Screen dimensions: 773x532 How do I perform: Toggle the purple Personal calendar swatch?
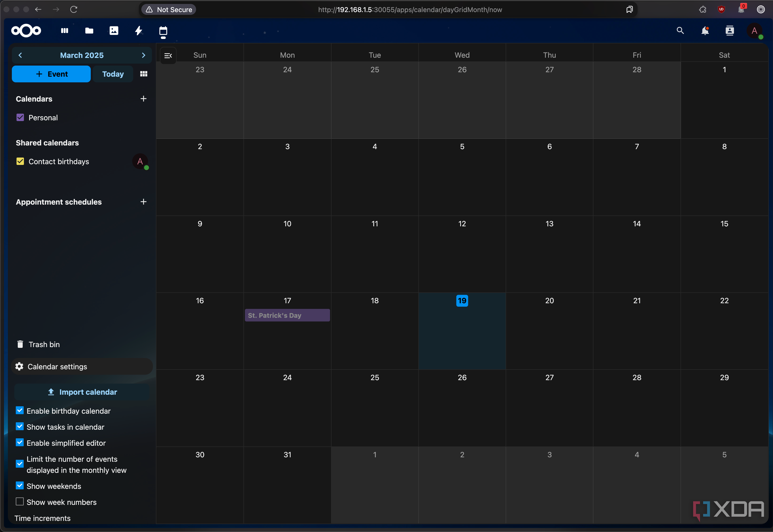pos(20,118)
